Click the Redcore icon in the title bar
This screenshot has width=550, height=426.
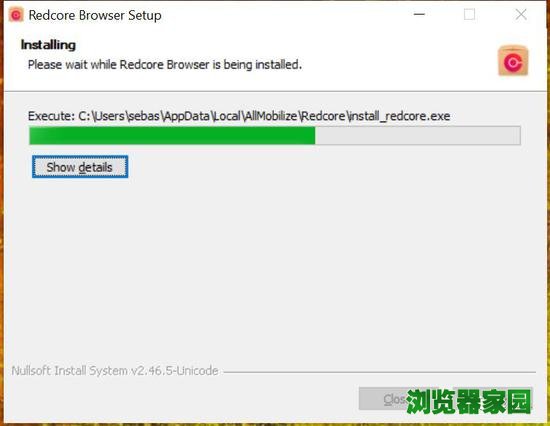16,15
